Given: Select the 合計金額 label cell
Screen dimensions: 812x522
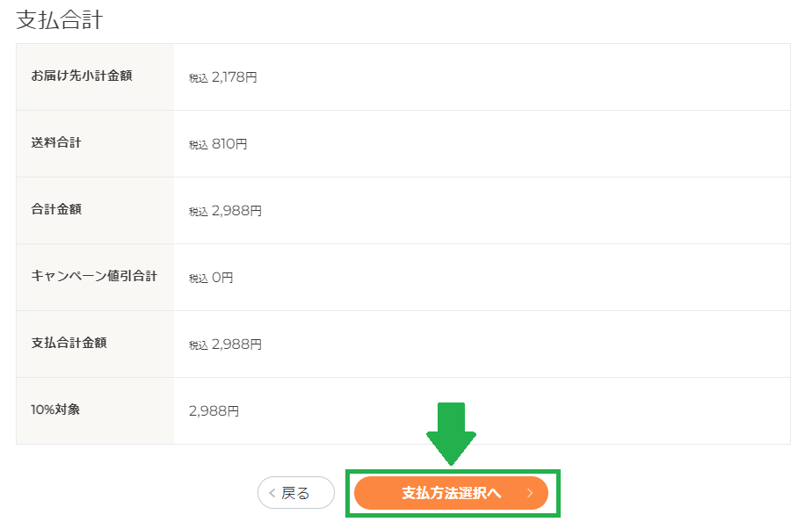Looking at the screenshot, I should (x=95, y=210).
